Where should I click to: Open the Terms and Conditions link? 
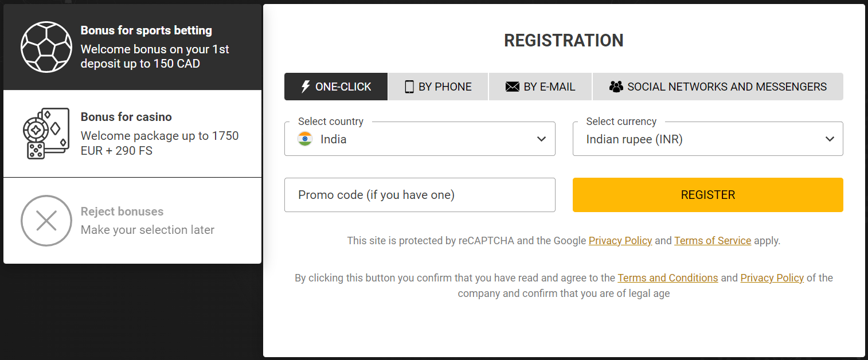[667, 278]
